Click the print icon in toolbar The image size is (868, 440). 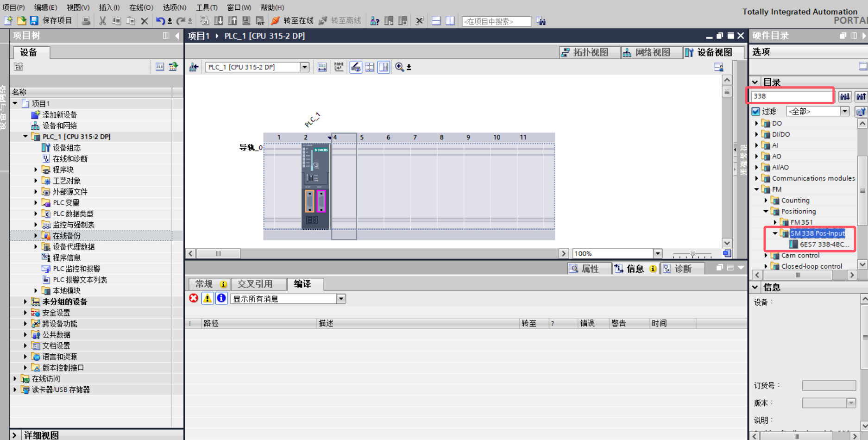86,21
